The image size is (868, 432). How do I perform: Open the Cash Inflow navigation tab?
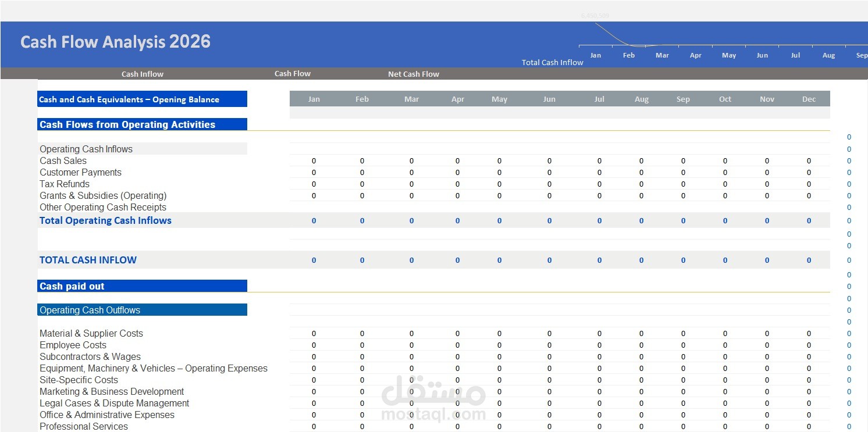click(x=143, y=74)
